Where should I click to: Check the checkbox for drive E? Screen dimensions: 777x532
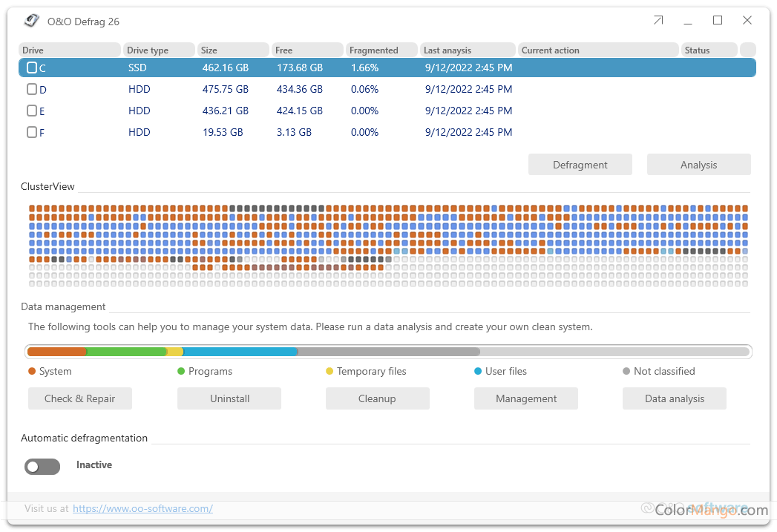[32, 111]
